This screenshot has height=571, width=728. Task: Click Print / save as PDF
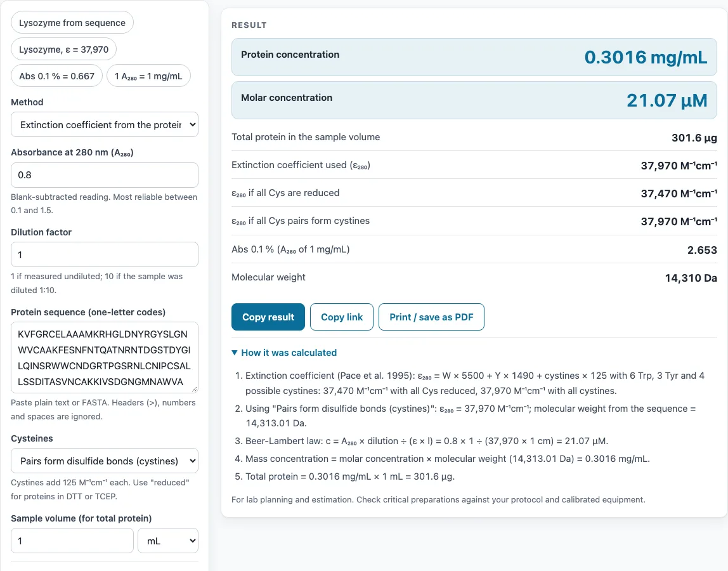(431, 317)
